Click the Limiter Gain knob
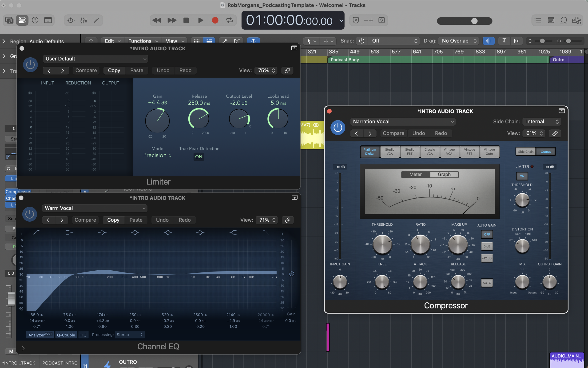 point(157,121)
